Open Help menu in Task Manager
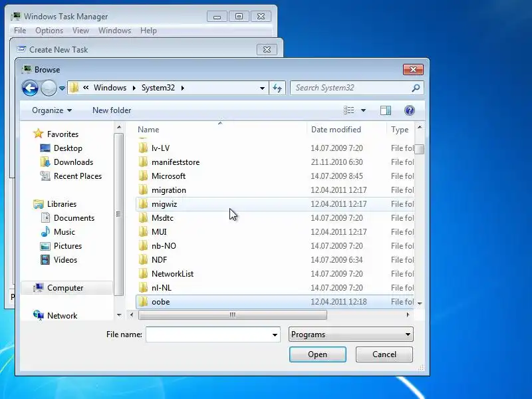The image size is (532, 399). (x=148, y=31)
